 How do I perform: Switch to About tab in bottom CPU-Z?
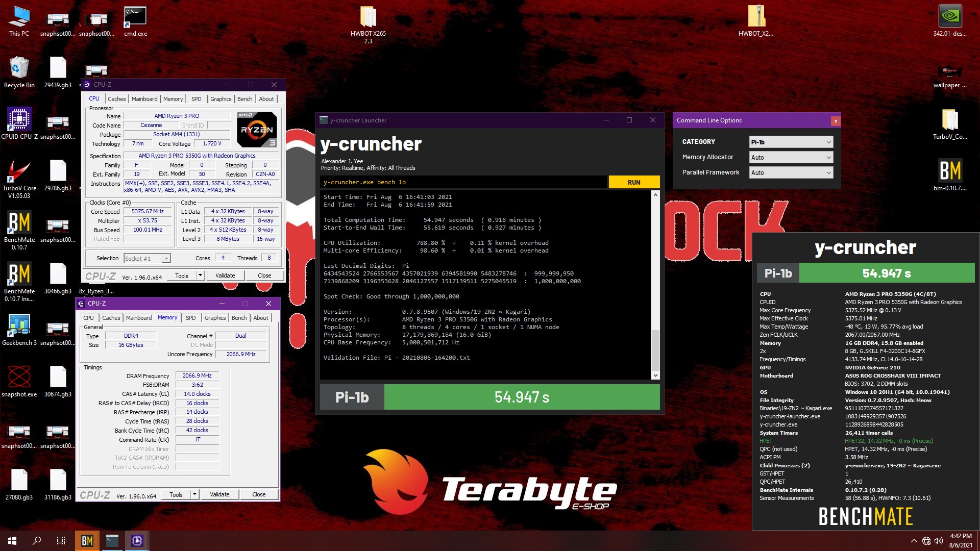tap(261, 318)
